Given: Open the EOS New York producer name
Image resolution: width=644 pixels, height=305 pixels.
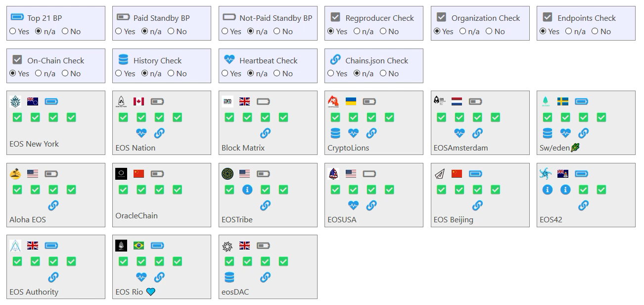Looking at the screenshot, I should pyautogui.click(x=34, y=144).
